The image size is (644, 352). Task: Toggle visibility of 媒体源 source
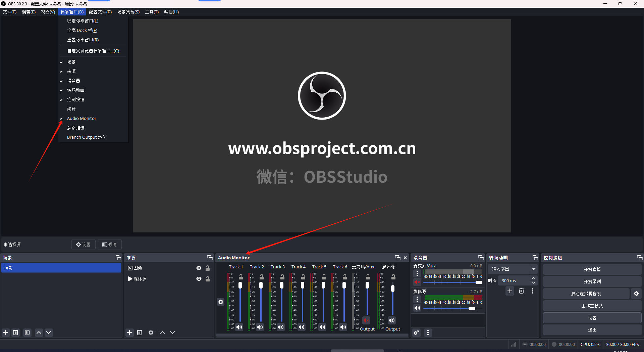(199, 279)
